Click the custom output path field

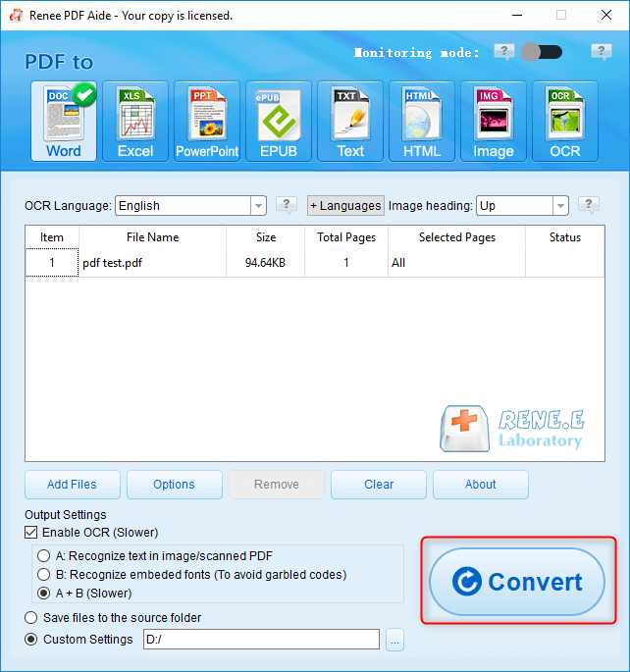(x=260, y=640)
